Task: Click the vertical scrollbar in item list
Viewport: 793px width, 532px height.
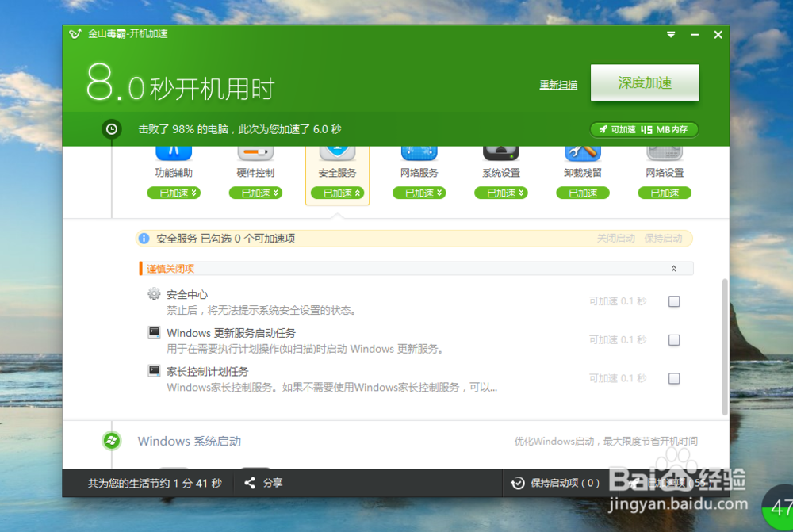Action: (x=725, y=347)
